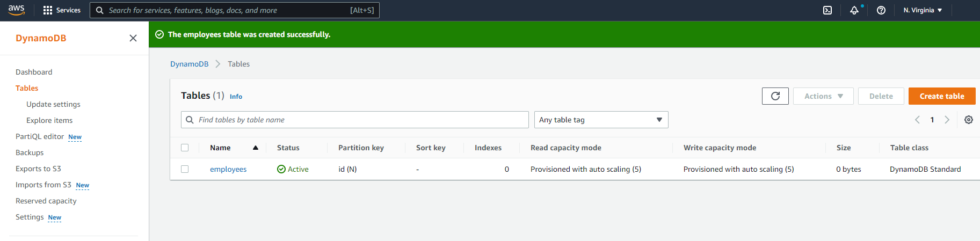Open Explore items in the sidebar
The width and height of the screenshot is (980, 241).
click(49, 120)
